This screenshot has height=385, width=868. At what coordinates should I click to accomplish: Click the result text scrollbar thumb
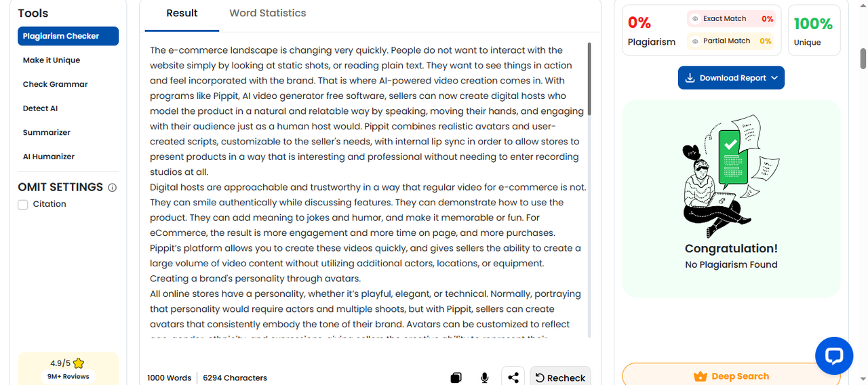point(589,78)
